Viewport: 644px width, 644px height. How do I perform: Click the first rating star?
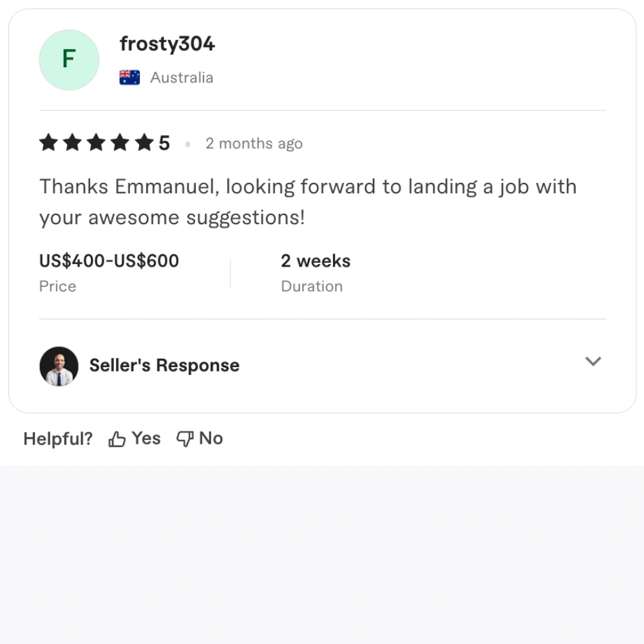48,143
